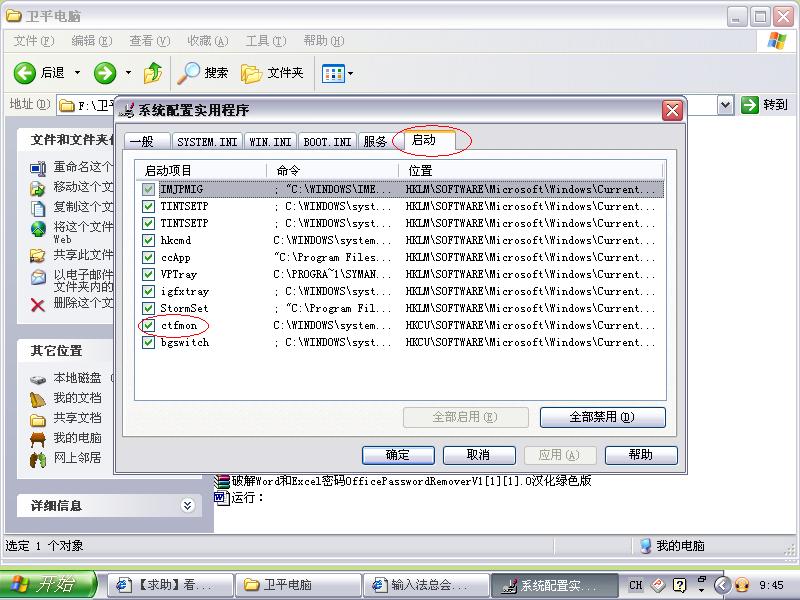Click the 开始 Start button

click(x=47, y=585)
